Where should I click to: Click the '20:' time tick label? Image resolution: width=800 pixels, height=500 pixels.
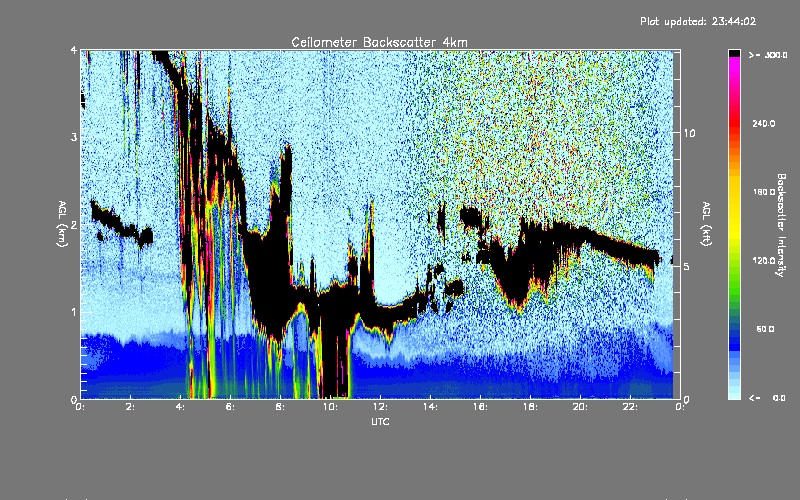[x=580, y=407]
